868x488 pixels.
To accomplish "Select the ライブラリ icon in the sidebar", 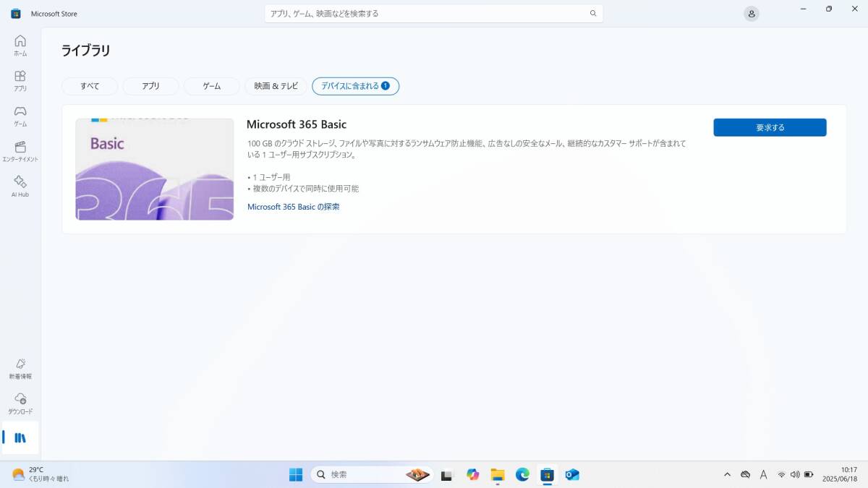I will point(20,437).
